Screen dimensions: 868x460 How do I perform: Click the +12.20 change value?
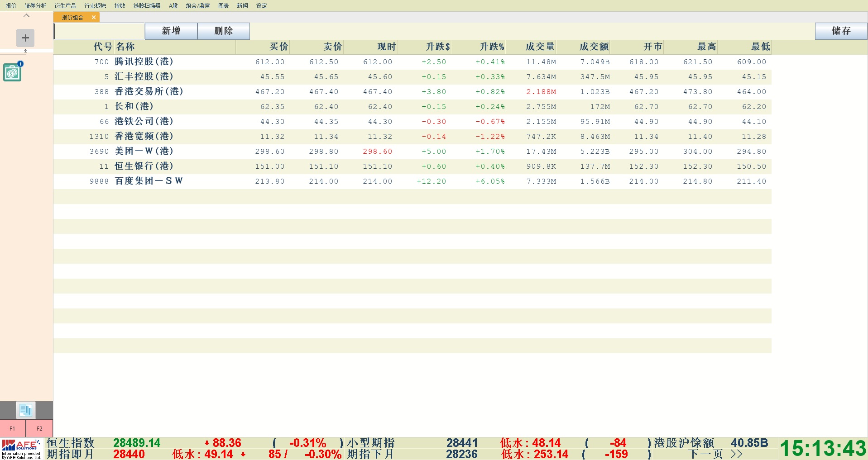(x=432, y=181)
